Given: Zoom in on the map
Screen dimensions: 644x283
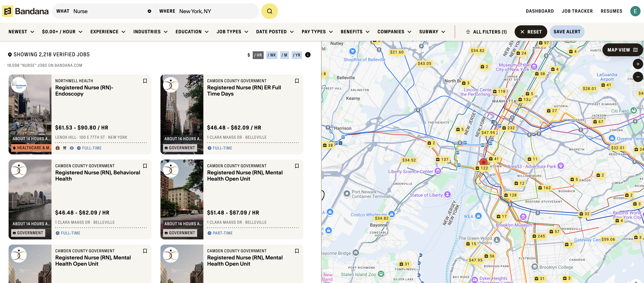Looking at the screenshot, I should click(x=638, y=64).
